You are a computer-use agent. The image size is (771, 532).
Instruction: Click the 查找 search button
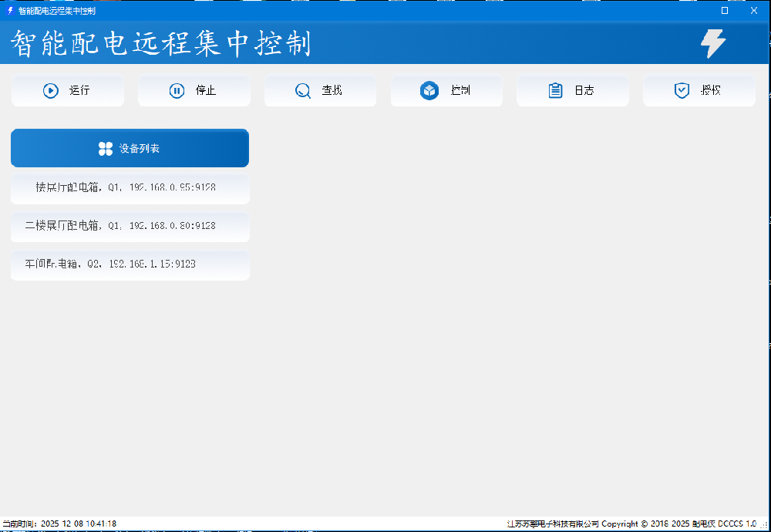320,90
